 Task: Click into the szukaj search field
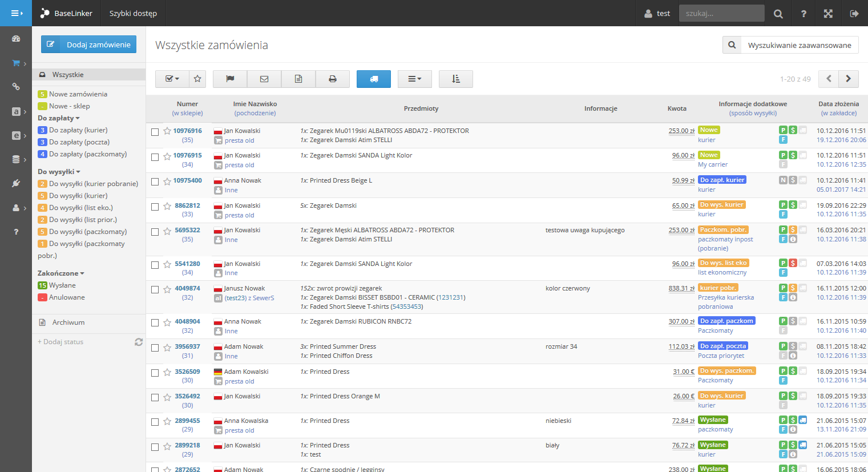point(721,13)
